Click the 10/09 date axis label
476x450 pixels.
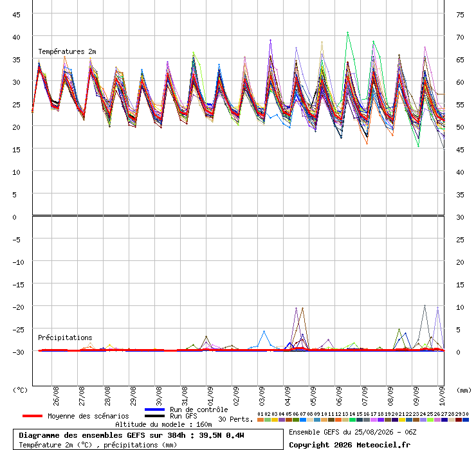pyautogui.click(x=442, y=396)
